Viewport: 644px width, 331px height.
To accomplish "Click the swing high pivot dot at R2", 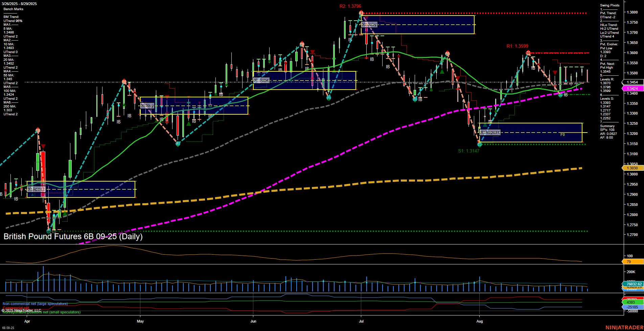I will (x=361, y=13).
